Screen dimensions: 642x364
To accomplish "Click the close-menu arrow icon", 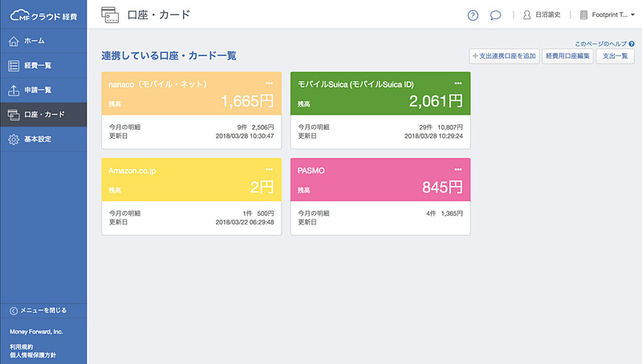I will [14, 311].
